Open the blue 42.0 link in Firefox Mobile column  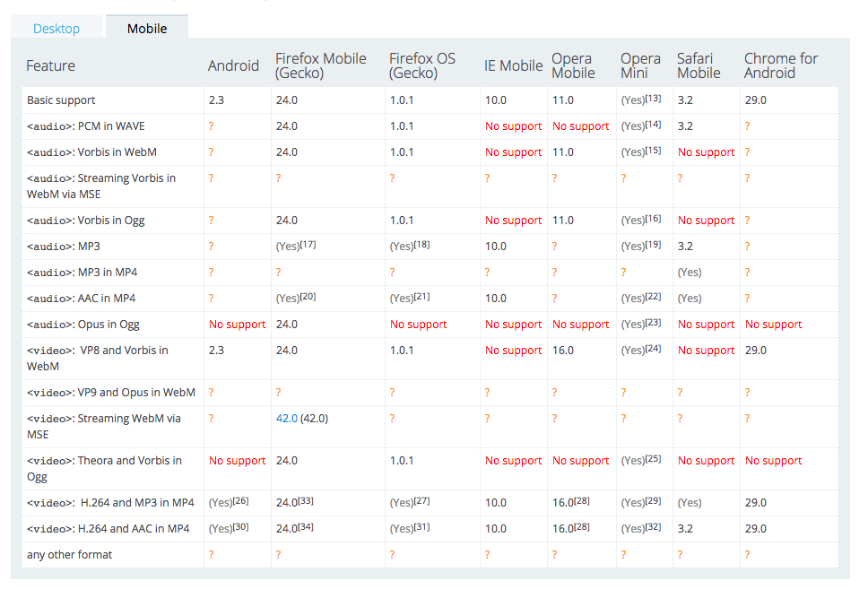[x=287, y=419]
